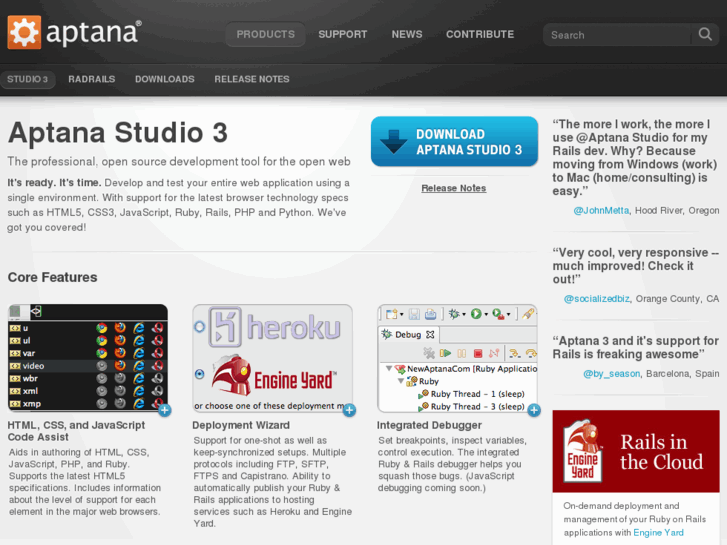Screen dimensions: 727x545
Task: Click the green resume icon in Debug view
Action: [x=445, y=353]
